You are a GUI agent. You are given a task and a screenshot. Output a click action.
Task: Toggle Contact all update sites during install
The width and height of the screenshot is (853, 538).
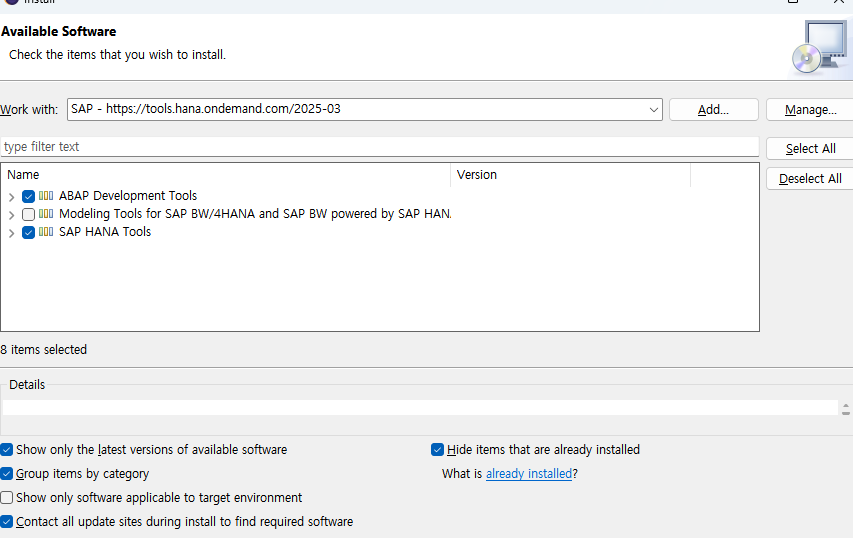[7, 522]
